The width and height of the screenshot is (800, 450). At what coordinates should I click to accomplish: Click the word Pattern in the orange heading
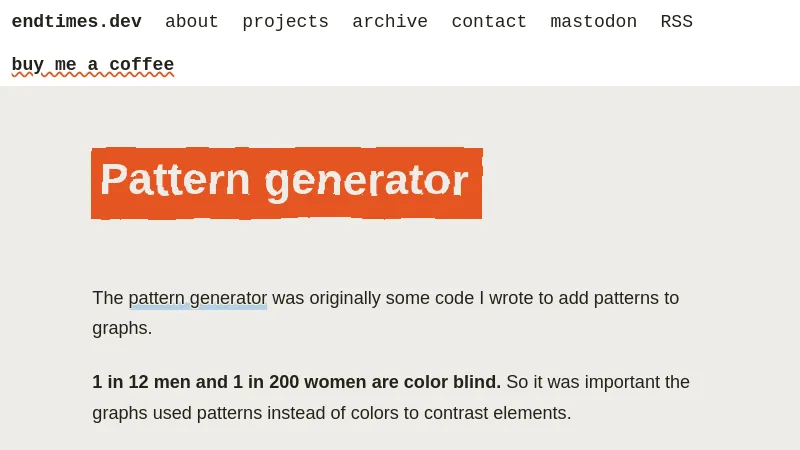pos(175,180)
